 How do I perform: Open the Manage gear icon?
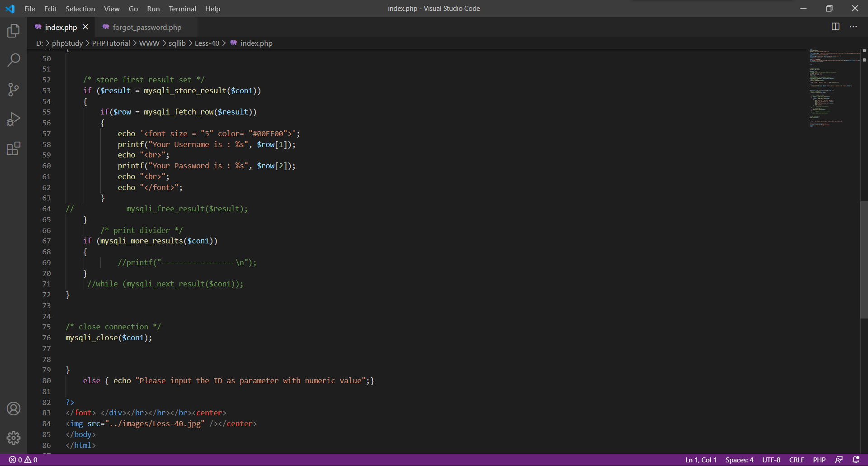[14, 437]
